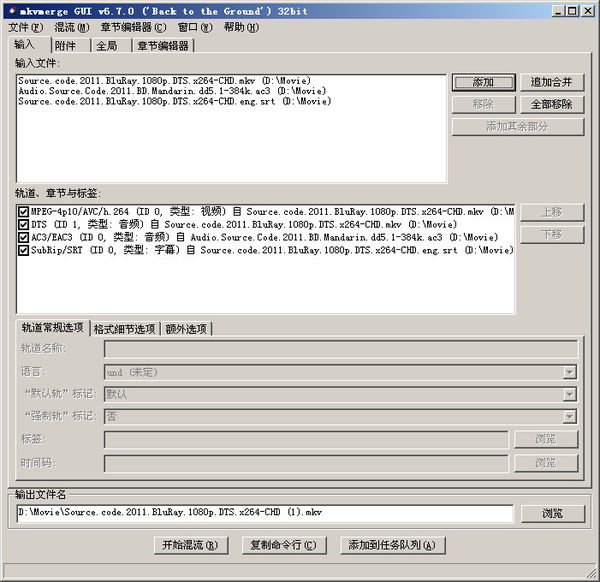Uncheck the DTS audio track checkbox
The height and width of the screenshot is (582, 600).
[23, 224]
